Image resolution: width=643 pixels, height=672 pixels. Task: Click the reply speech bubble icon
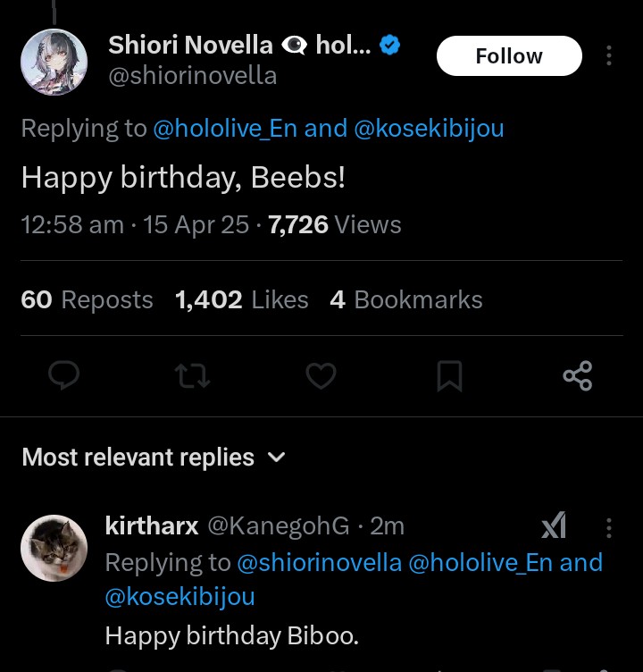coord(63,376)
